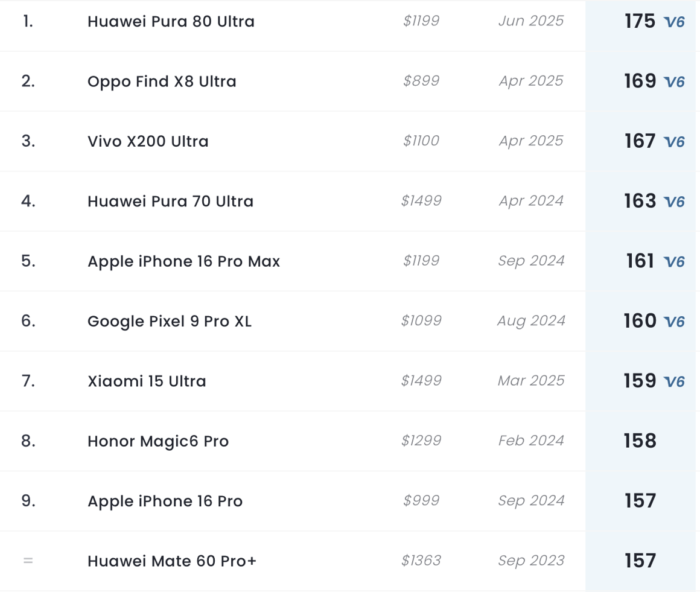Click the V6 badge beside score 163
The image size is (700, 592).
pos(674,202)
